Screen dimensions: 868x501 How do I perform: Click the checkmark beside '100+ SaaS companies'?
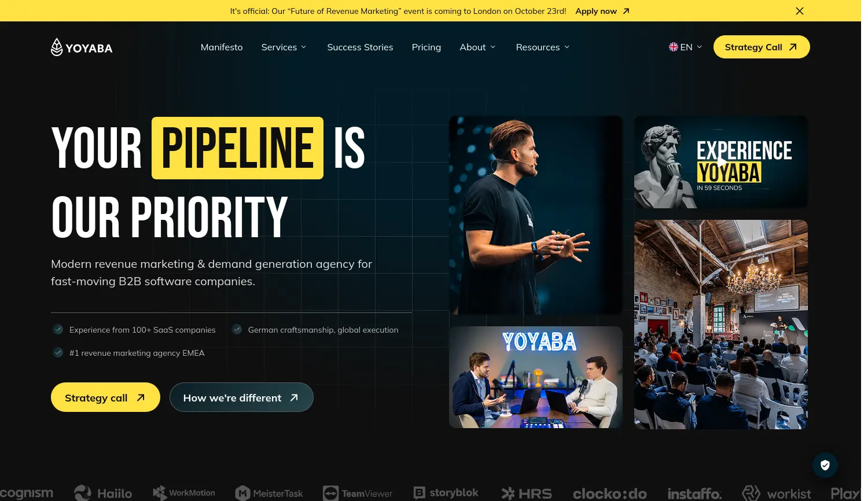click(x=58, y=329)
